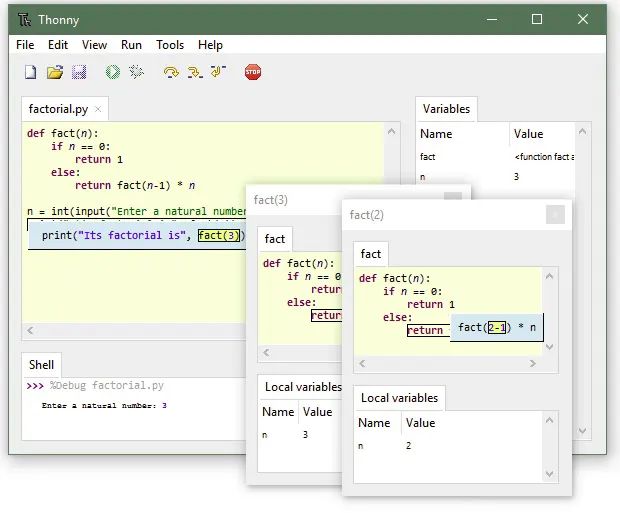620x513 pixels.
Task: Close the fact(3) frame window
Action: (x=453, y=196)
